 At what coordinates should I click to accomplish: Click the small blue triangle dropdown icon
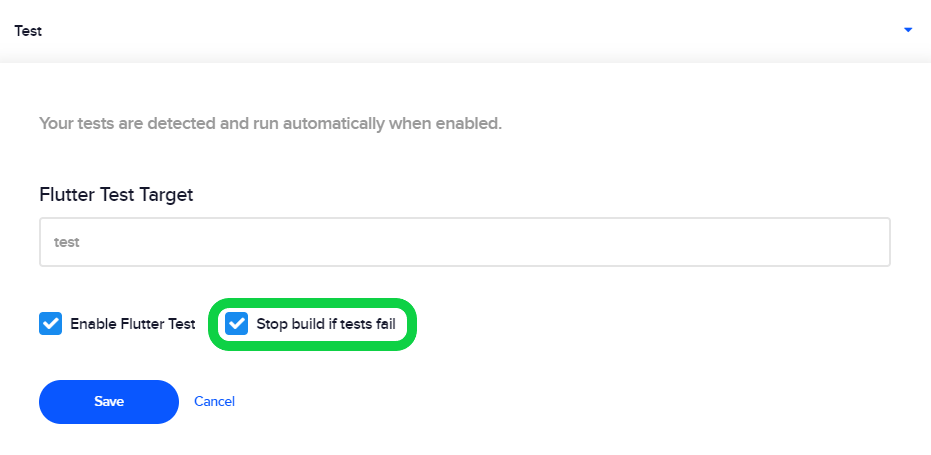[907, 30]
